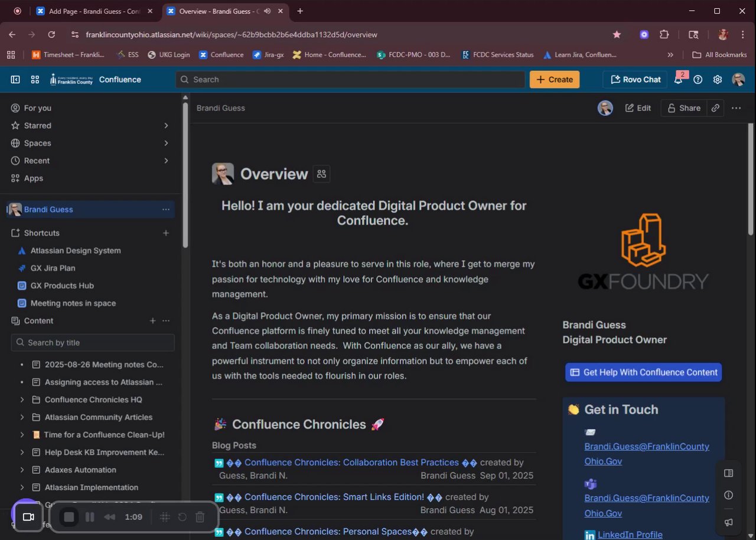Viewport: 756px width, 540px height.
Task: Click the browser address bar URL
Action: click(232, 35)
